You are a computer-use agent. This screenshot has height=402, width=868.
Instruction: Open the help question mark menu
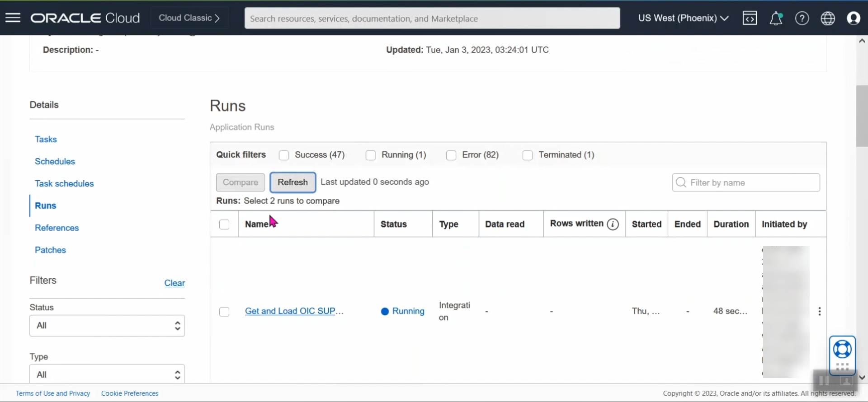[x=802, y=18]
